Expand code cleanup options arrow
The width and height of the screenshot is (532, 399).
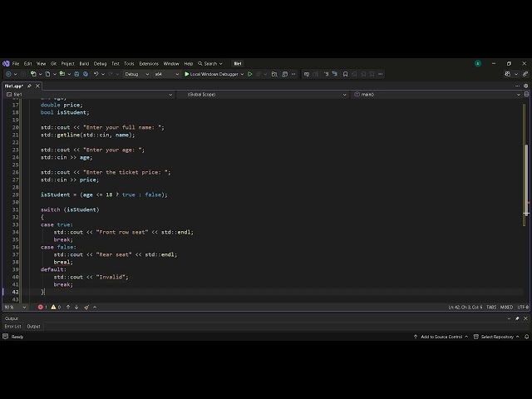[x=95, y=307]
